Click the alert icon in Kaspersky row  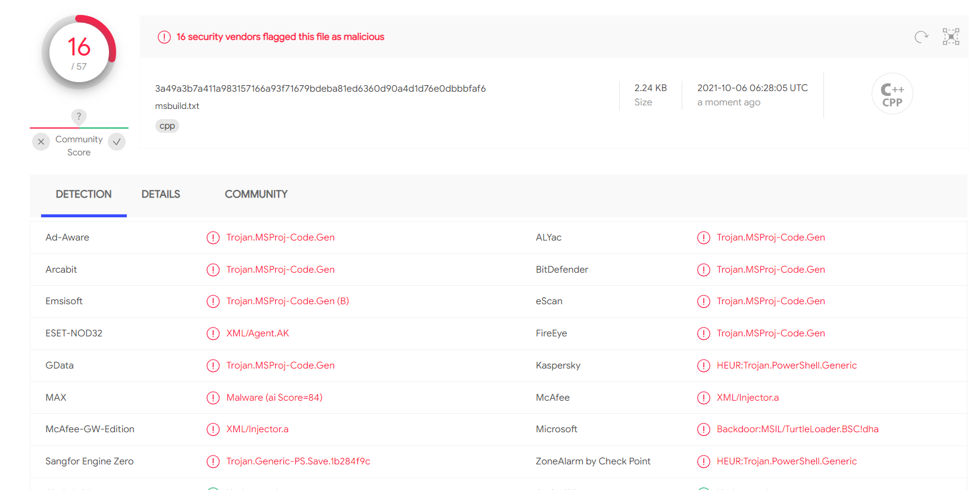point(704,366)
